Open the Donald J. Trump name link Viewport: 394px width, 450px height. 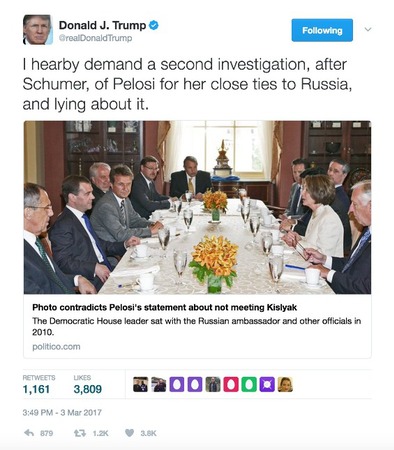click(102, 25)
